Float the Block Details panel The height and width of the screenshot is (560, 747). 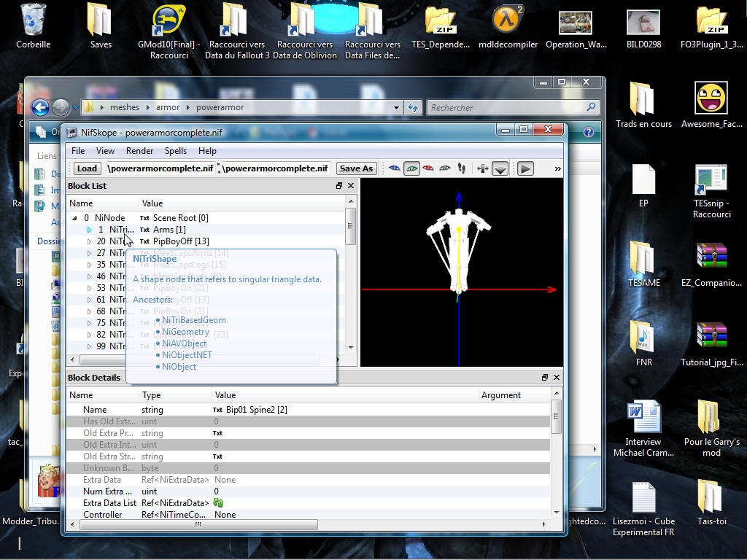545,377
